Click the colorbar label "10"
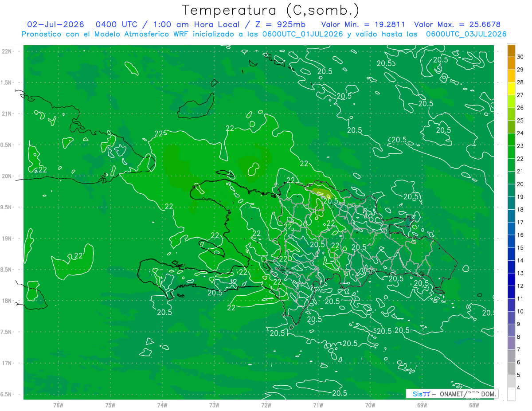 520,311
